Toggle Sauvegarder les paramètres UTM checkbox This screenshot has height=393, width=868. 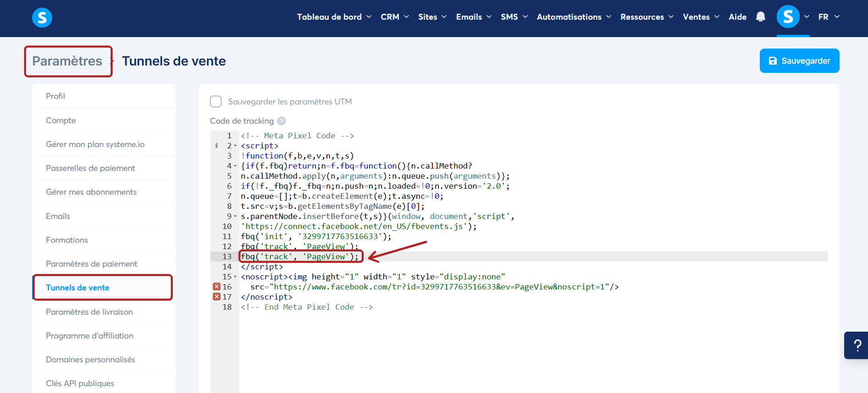point(216,102)
